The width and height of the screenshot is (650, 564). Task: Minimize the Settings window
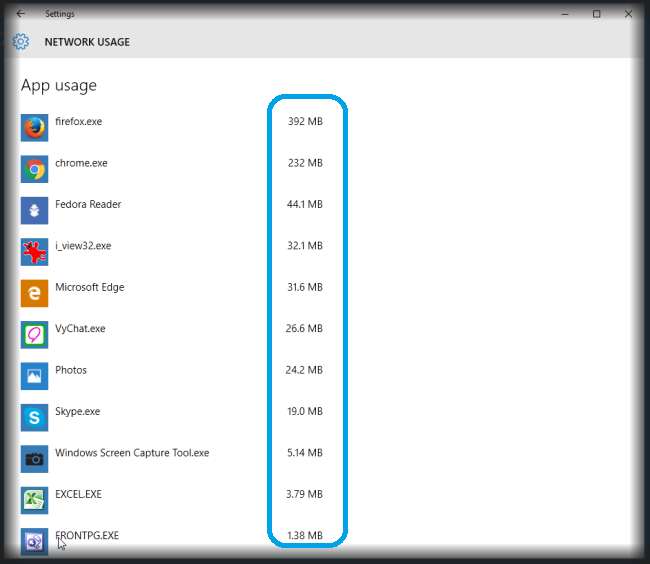565,14
